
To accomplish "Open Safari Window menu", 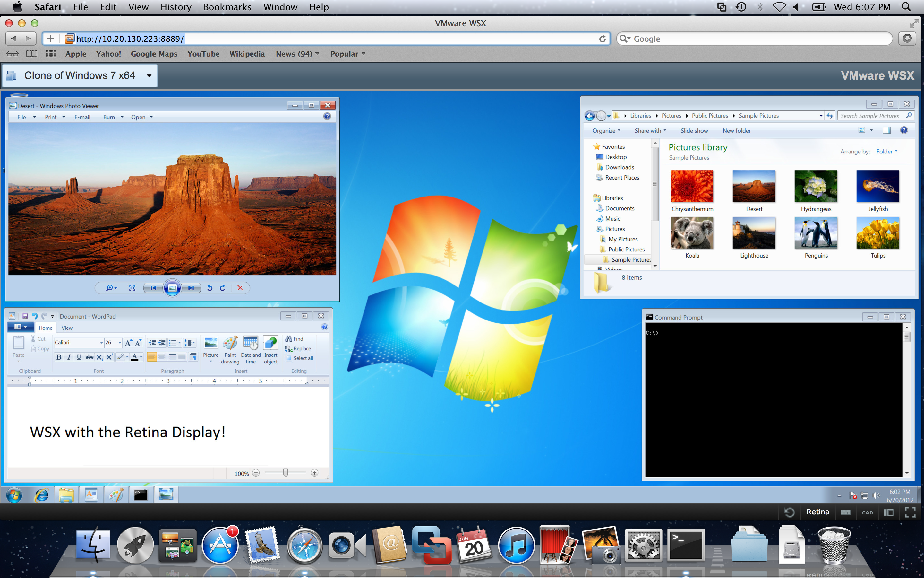I will tap(280, 7).
